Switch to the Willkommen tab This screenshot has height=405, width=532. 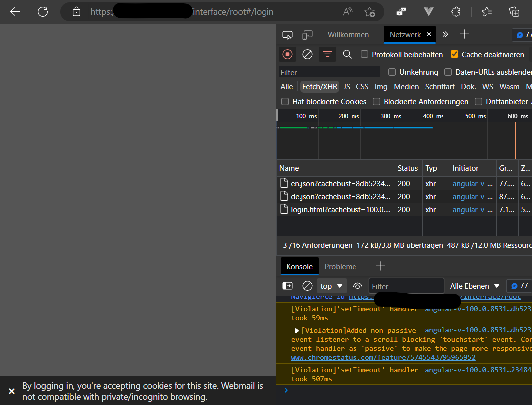tap(348, 35)
